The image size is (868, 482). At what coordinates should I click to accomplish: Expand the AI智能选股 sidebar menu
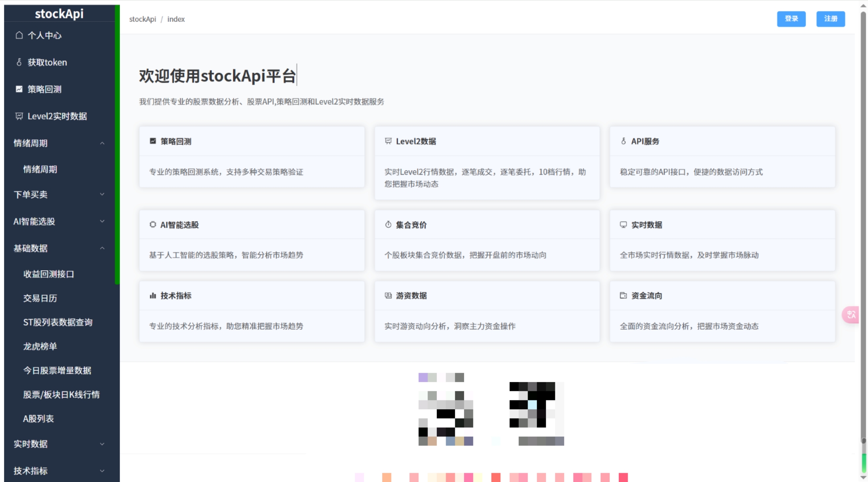pyautogui.click(x=102, y=221)
